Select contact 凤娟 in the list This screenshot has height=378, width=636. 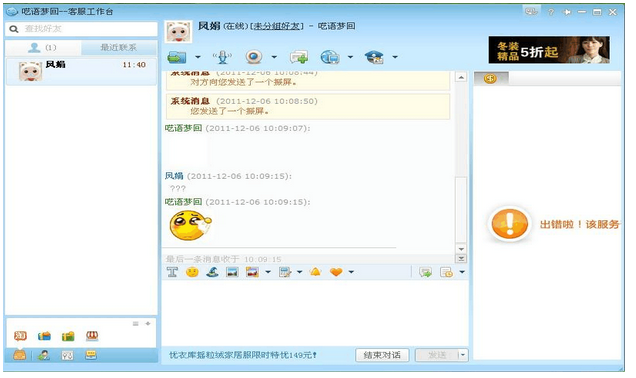coord(81,71)
